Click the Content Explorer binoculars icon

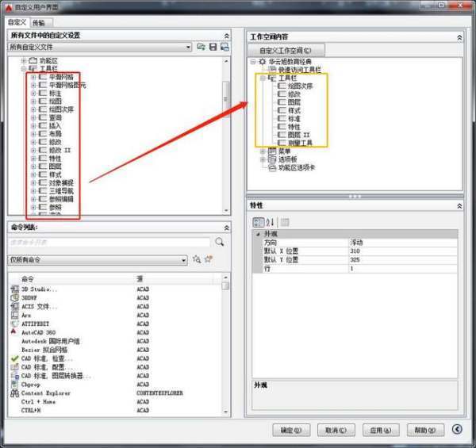point(14,393)
